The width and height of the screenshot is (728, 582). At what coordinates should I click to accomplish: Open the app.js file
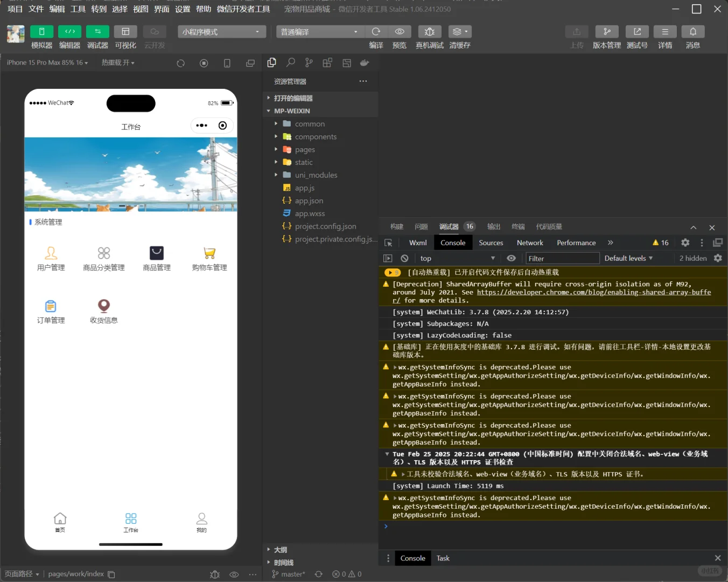pos(320,188)
